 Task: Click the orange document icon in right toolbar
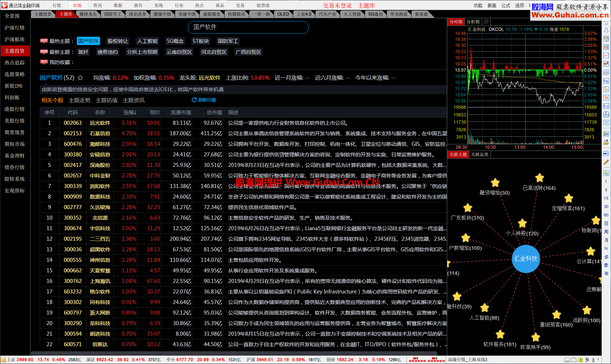606,98
